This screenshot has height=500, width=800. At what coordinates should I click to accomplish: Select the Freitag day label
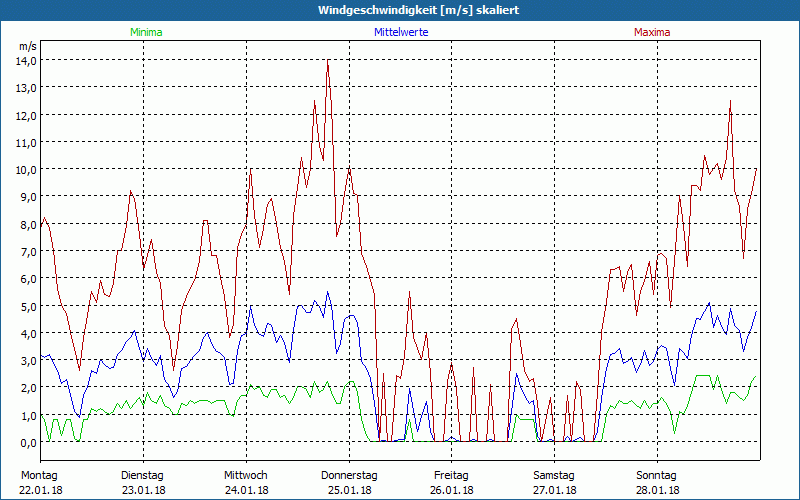[x=451, y=475]
